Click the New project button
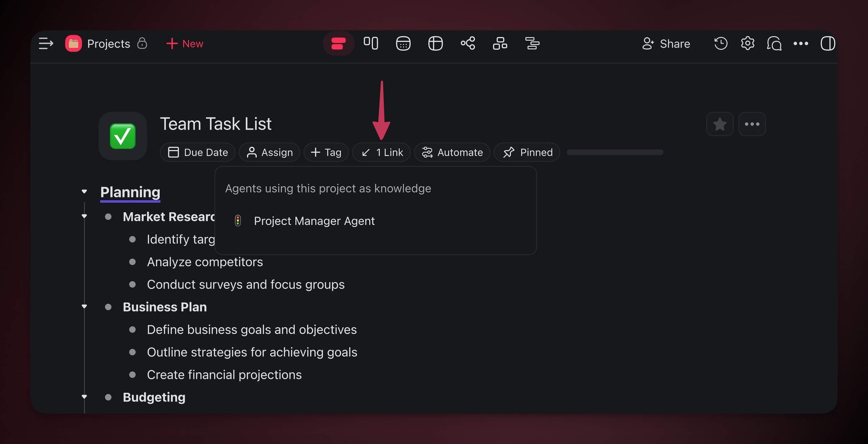The width and height of the screenshot is (868, 444). 185,44
